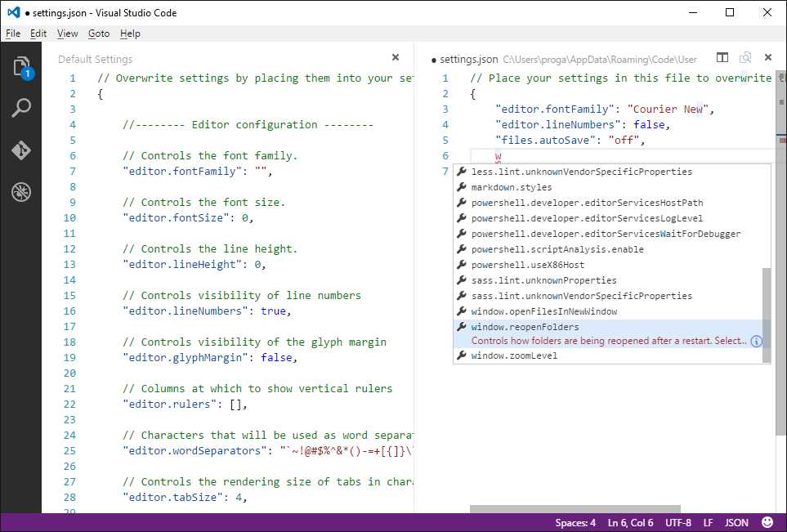Click the "editor.glyphMargin" key in Default Settings
Screen dimensions: 787x532
[x=186, y=358]
